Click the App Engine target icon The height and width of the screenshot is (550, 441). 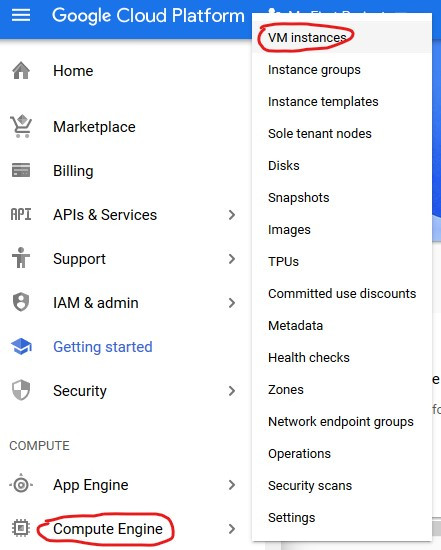[21, 485]
